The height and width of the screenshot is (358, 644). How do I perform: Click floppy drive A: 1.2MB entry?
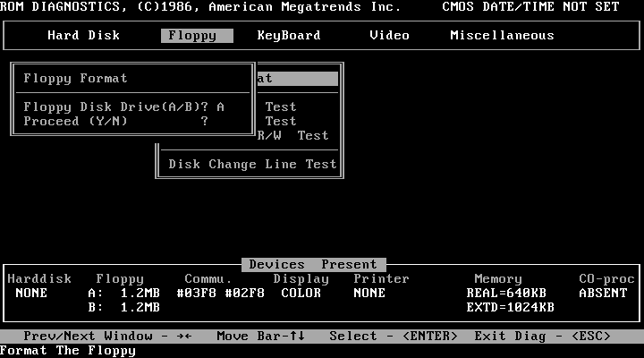[x=123, y=294]
